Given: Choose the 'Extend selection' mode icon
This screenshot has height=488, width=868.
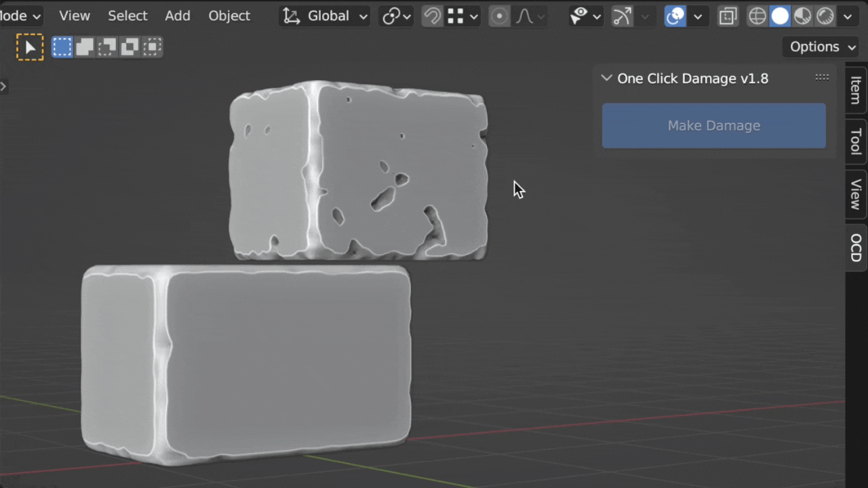Looking at the screenshot, I should click(x=85, y=47).
